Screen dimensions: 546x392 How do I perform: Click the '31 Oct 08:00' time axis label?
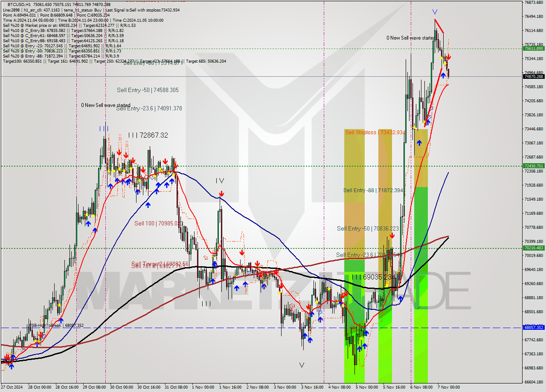click(176, 387)
